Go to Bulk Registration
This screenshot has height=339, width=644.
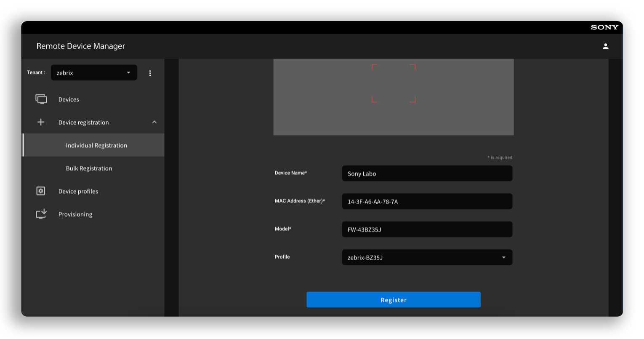89,168
